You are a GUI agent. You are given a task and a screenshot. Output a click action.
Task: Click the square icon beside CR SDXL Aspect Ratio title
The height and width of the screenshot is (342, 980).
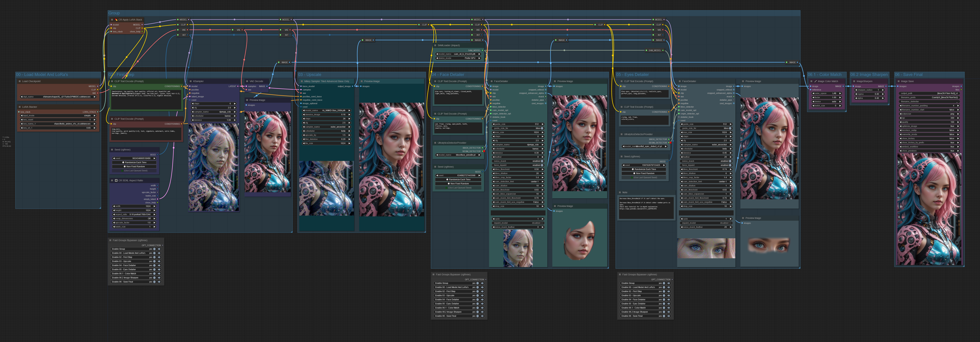click(116, 180)
